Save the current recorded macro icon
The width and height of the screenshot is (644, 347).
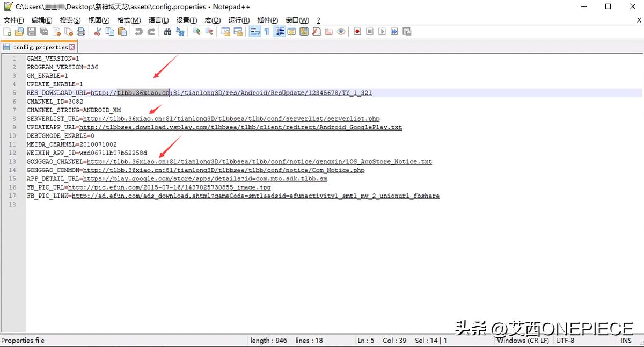click(x=407, y=32)
